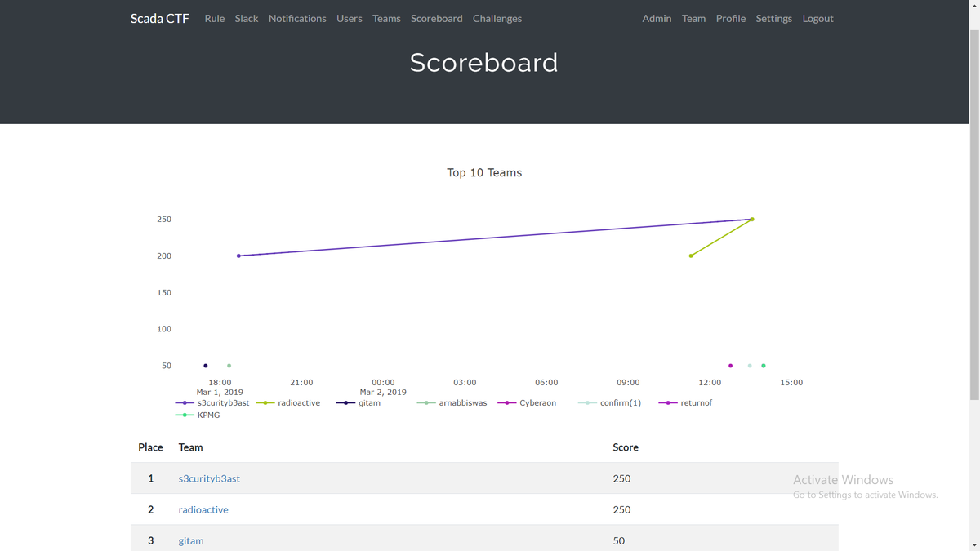Open s3curityb3ast team link in table
Viewport: 980px width, 551px height.
209,478
